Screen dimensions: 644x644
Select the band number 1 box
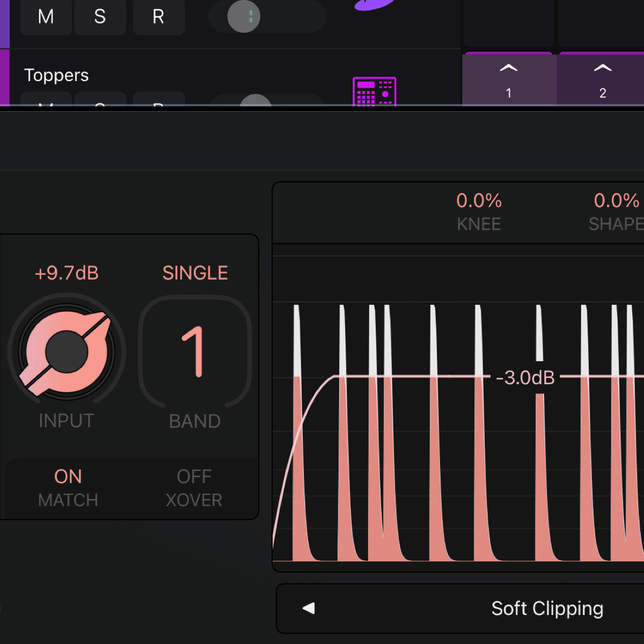pos(195,352)
